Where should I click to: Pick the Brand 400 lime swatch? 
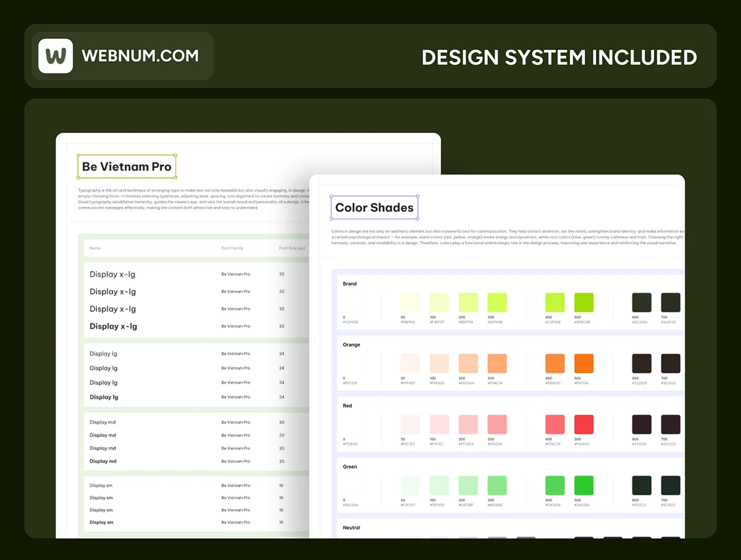555,303
